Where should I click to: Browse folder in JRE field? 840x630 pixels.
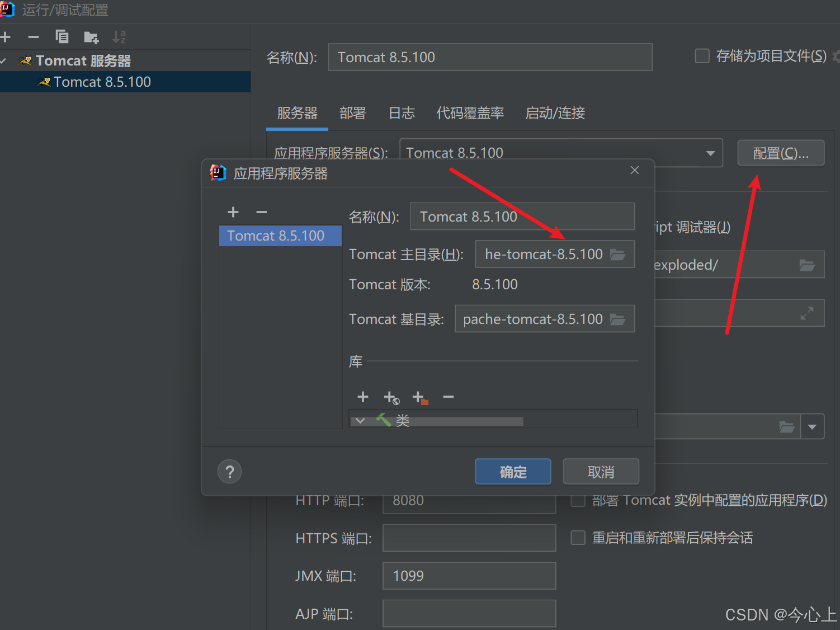787,427
